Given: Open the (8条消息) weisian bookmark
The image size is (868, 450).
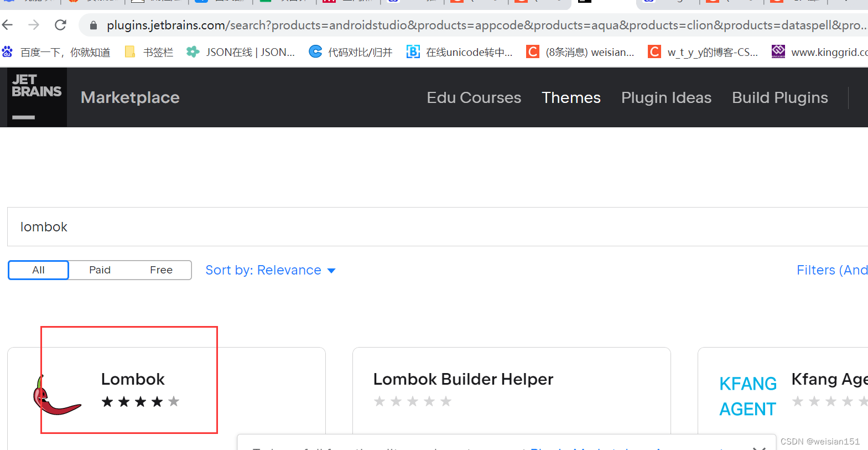Looking at the screenshot, I should tap(580, 52).
